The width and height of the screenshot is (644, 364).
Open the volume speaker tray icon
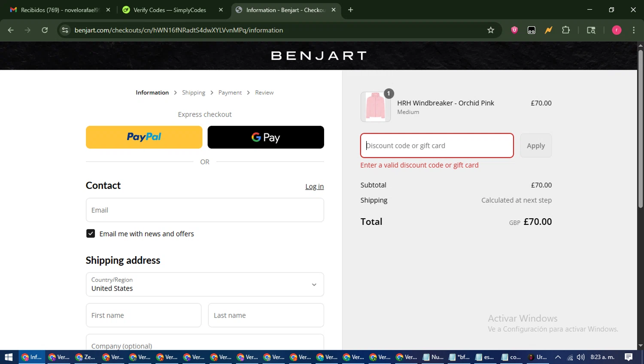581,357
